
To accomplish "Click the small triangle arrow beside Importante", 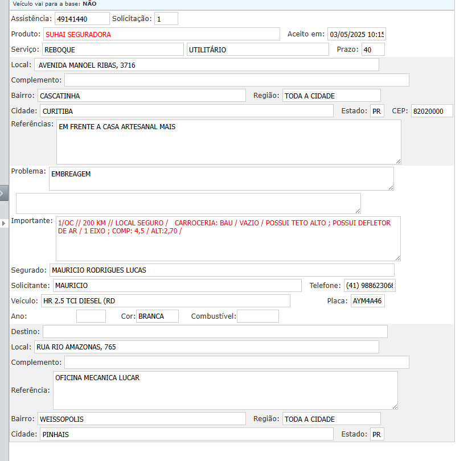I will 4,223.
